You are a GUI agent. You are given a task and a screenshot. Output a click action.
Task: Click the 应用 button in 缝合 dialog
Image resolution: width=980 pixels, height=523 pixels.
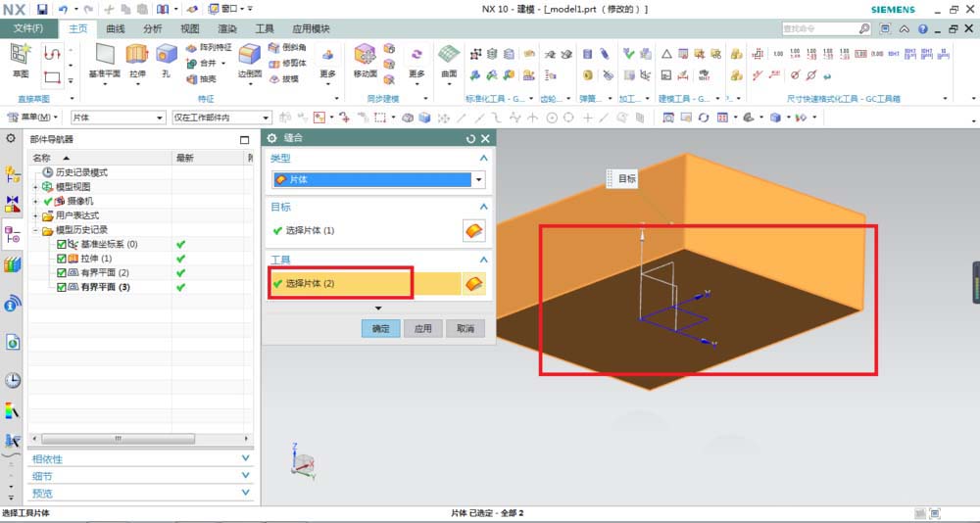(423, 329)
